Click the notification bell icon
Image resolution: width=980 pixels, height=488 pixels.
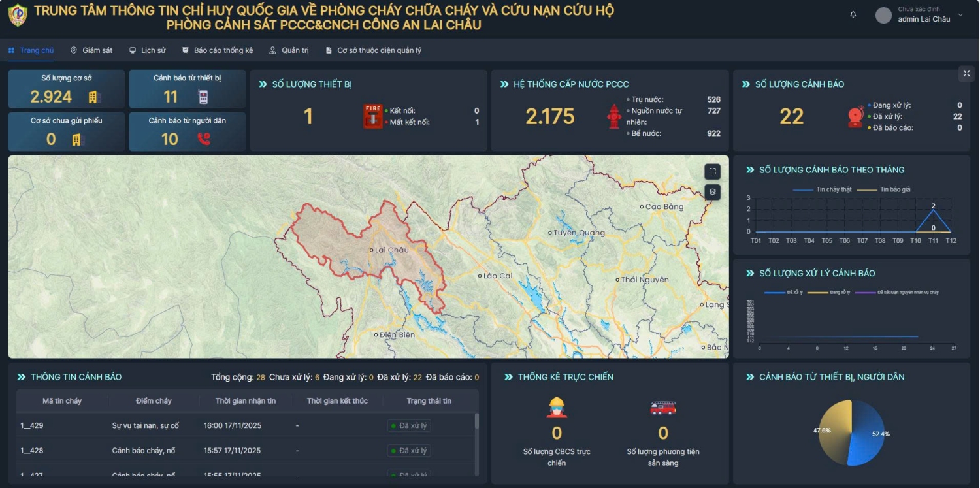pos(853,14)
